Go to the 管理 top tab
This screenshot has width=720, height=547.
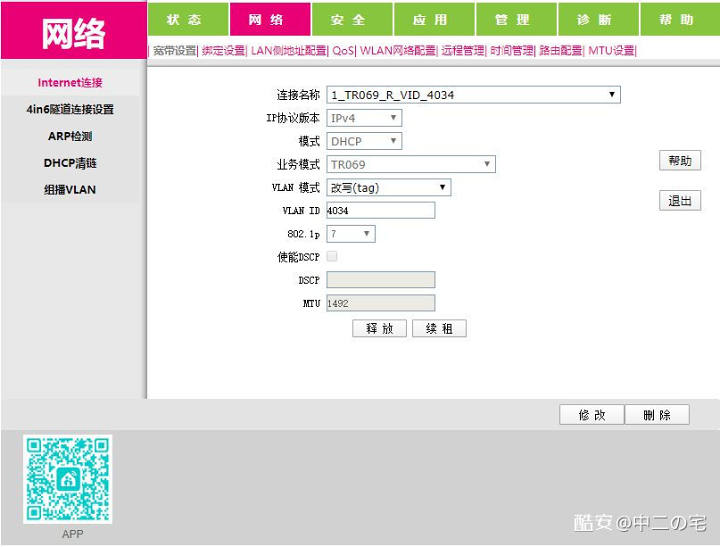[x=513, y=19]
